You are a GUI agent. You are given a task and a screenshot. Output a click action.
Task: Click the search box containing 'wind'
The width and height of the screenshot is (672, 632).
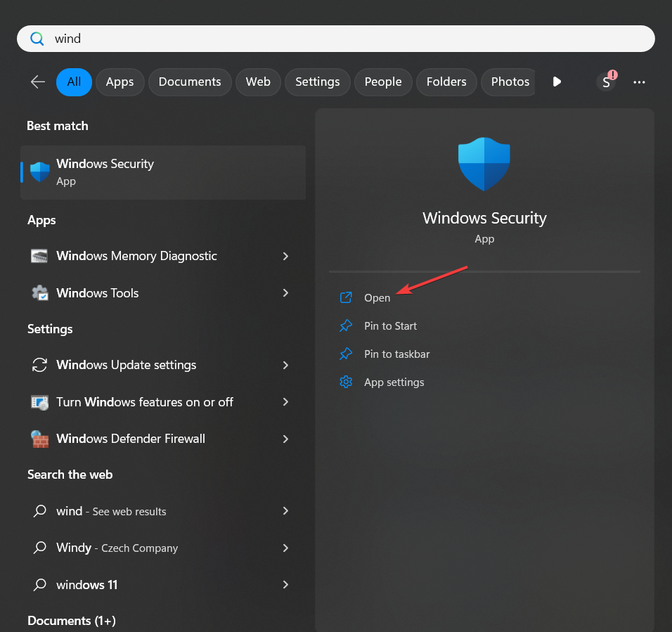(335, 39)
